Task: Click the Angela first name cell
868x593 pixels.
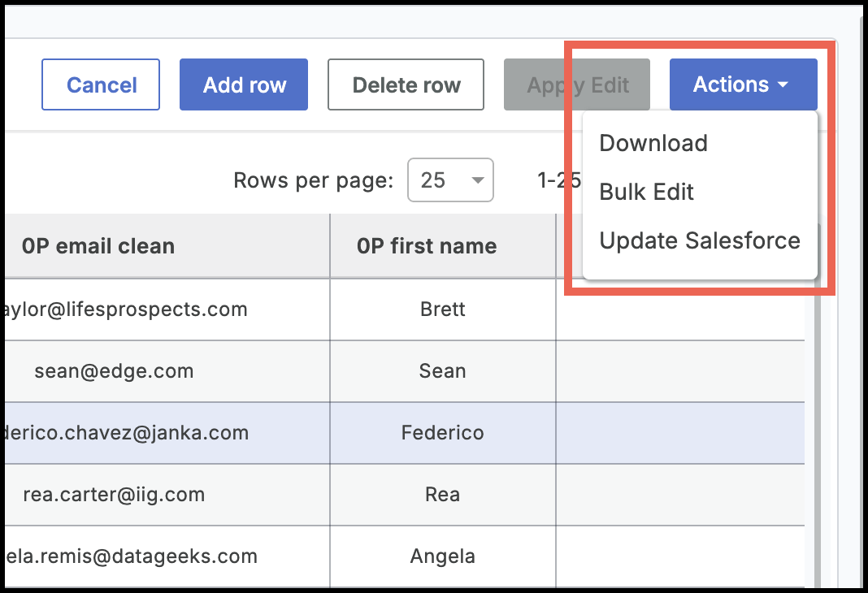Action: pos(443,556)
